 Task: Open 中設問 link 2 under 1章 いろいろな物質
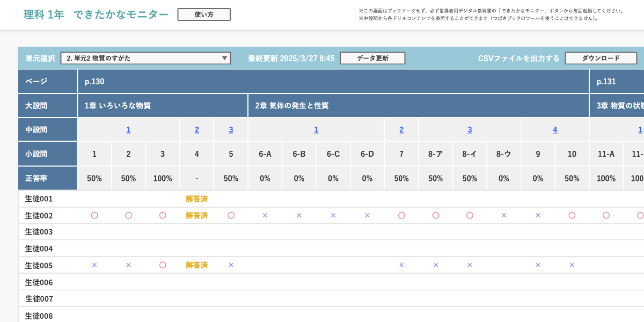(197, 129)
